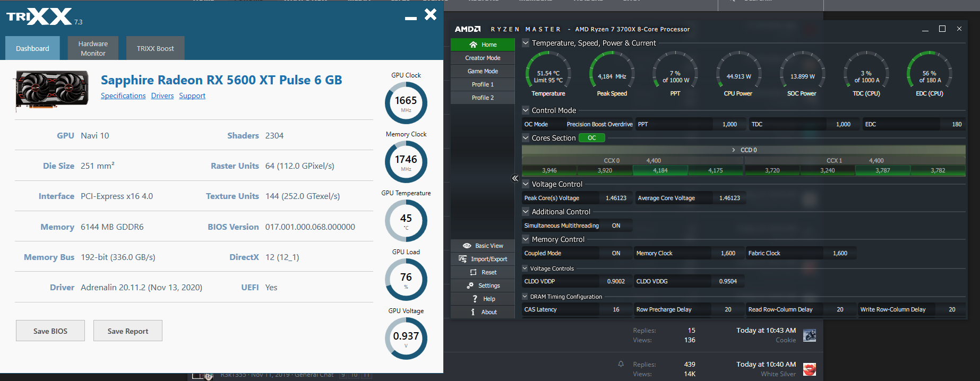Open the Specifications link

(x=123, y=96)
